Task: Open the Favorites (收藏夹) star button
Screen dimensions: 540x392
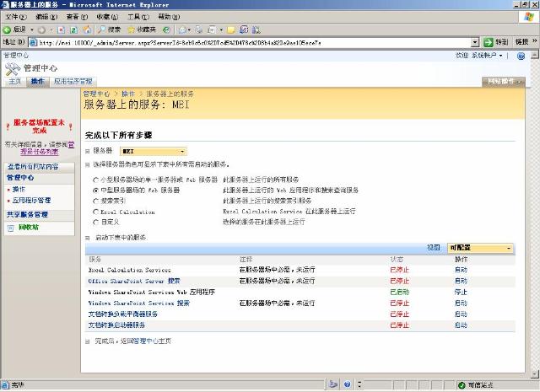Action: (x=142, y=30)
